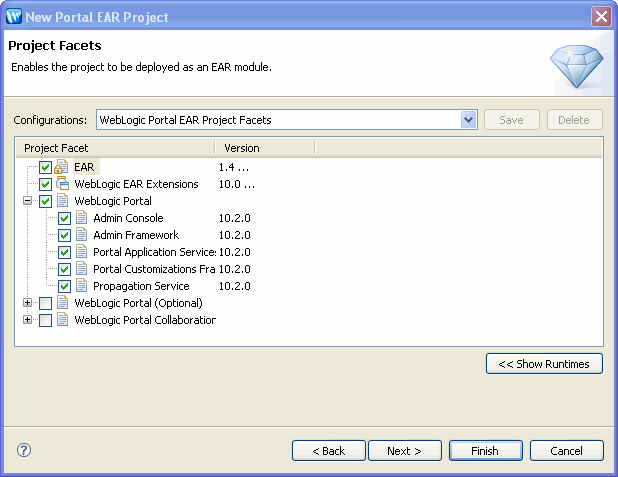Click the Project Facet column header
This screenshot has width=618, height=477.
(115, 148)
